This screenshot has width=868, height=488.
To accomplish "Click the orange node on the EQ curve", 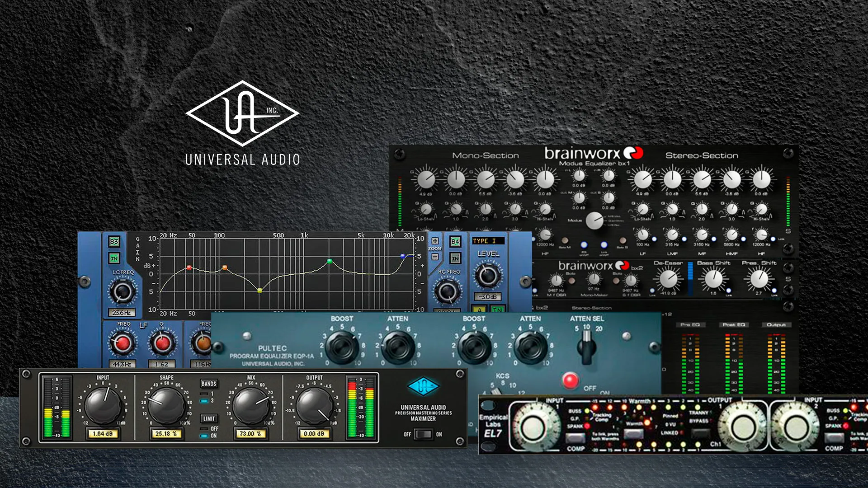I will coord(225,268).
